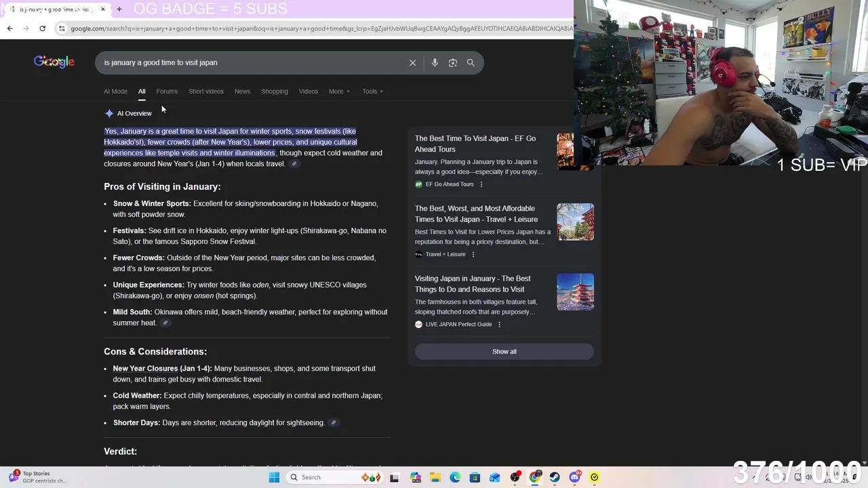Switch to Videos tab
This screenshot has height=488, width=868.
point(309,91)
